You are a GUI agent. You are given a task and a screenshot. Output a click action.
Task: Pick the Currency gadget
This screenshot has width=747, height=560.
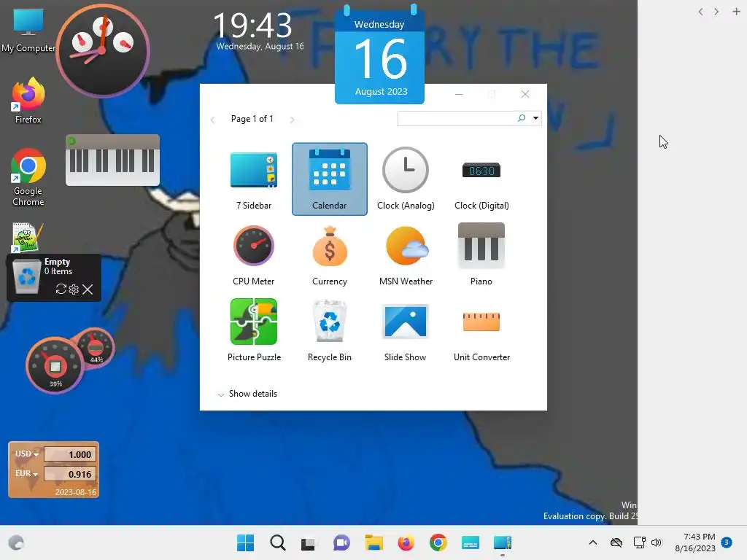(329, 255)
